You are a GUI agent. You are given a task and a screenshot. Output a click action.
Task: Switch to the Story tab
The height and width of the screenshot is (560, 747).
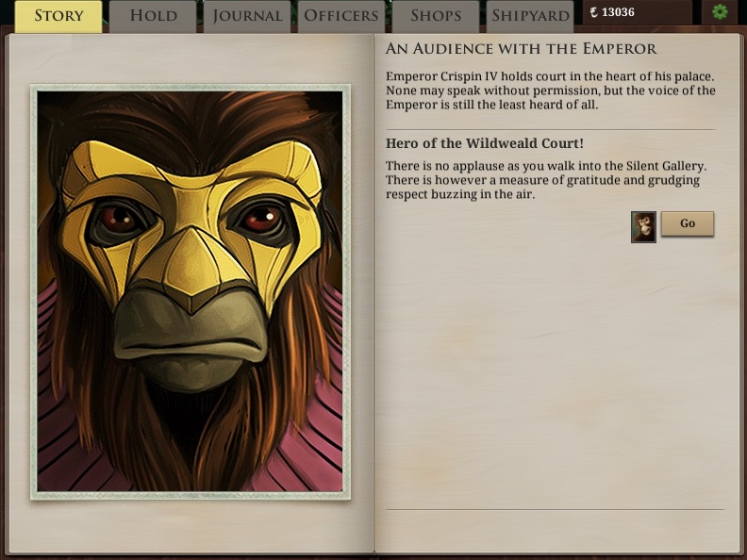coord(58,16)
